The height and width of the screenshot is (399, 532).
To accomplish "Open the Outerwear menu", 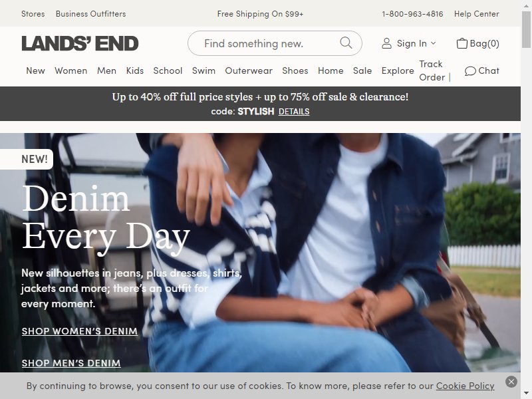I will pos(249,70).
